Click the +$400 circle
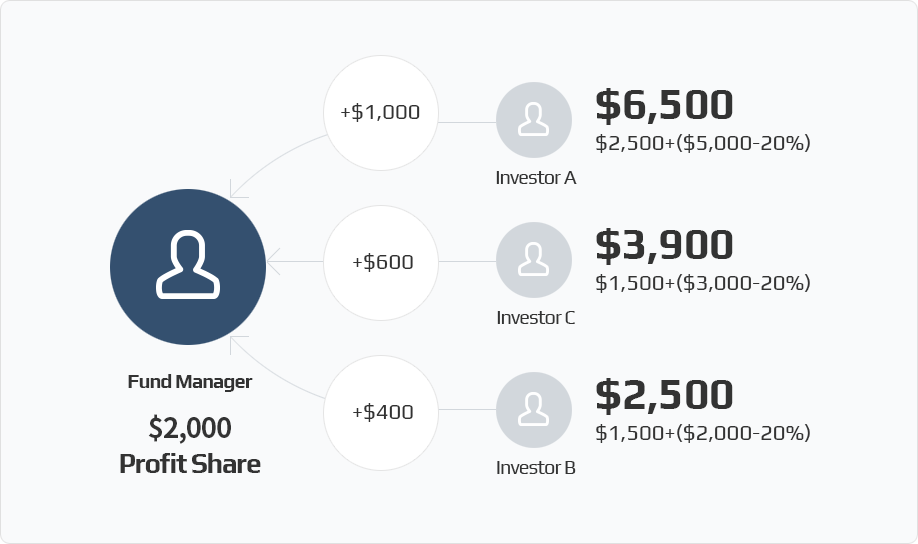The width and height of the screenshot is (918, 544). (x=381, y=413)
